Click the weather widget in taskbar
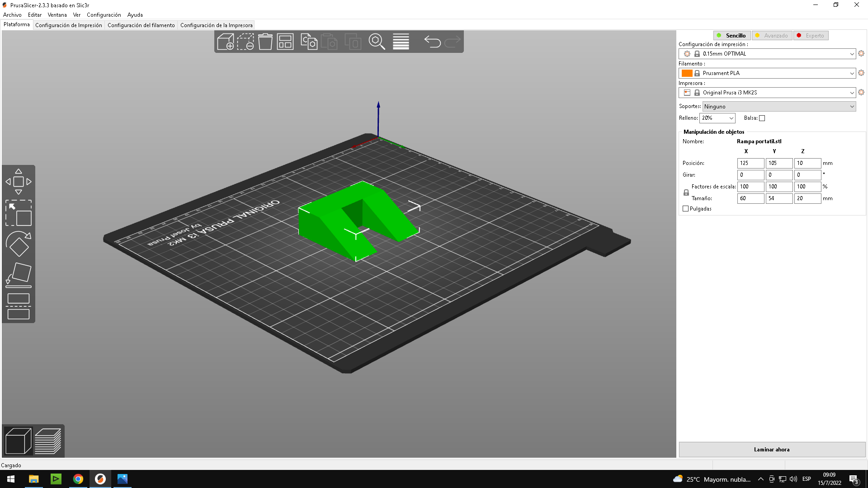This screenshot has height=488, width=868. coord(712,479)
